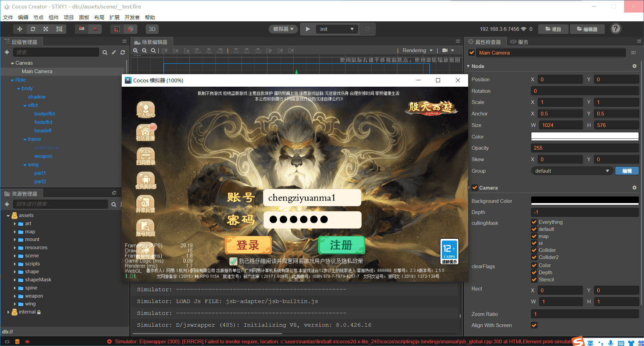Viewport: 644px width, 346px height.
Task: Uncheck Everything in cullingMask
Action: tap(534, 222)
